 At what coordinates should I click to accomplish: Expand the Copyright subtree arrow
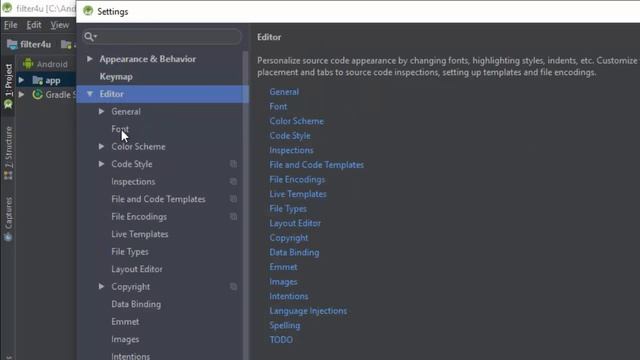[101, 287]
